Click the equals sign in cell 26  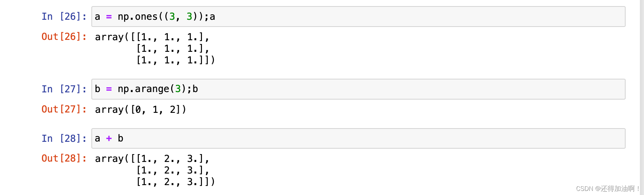point(109,17)
